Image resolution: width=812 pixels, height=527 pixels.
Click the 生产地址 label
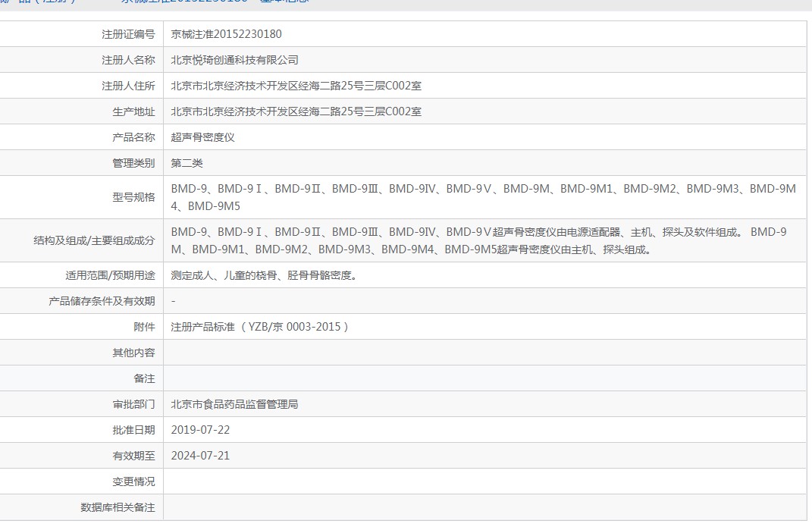[133, 111]
